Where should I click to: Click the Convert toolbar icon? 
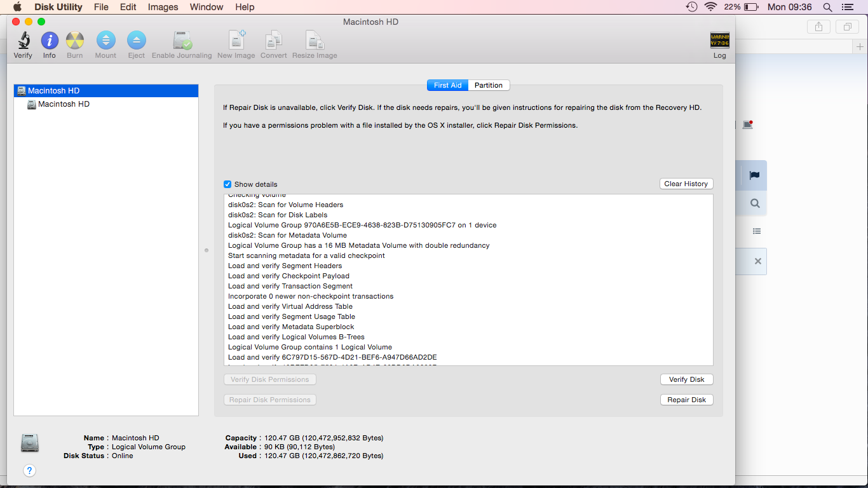click(274, 41)
